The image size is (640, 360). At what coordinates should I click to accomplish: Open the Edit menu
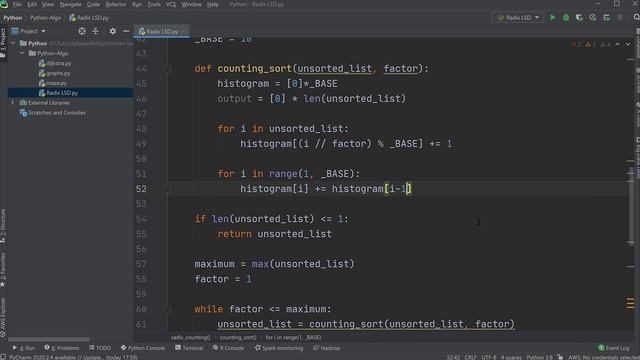pyautogui.click(x=32, y=4)
